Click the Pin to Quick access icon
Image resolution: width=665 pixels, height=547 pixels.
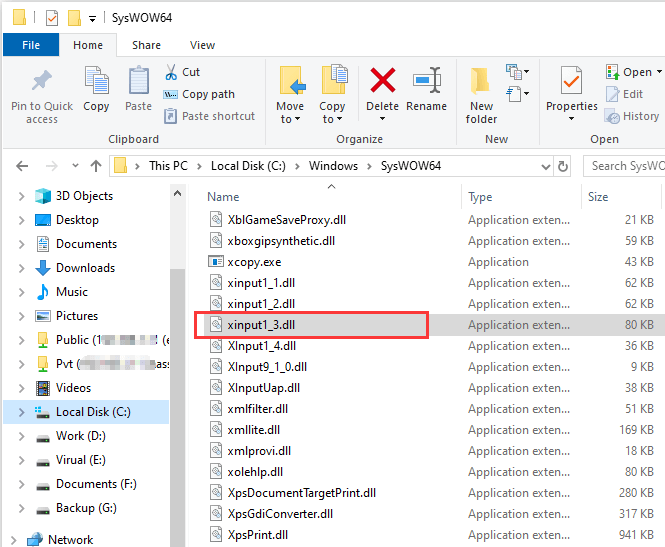[42, 82]
